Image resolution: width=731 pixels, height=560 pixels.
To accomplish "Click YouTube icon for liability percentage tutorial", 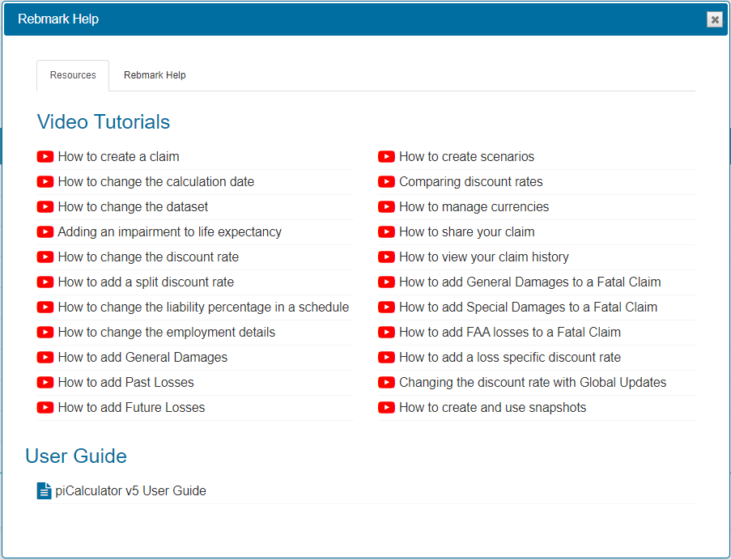I will click(45, 308).
